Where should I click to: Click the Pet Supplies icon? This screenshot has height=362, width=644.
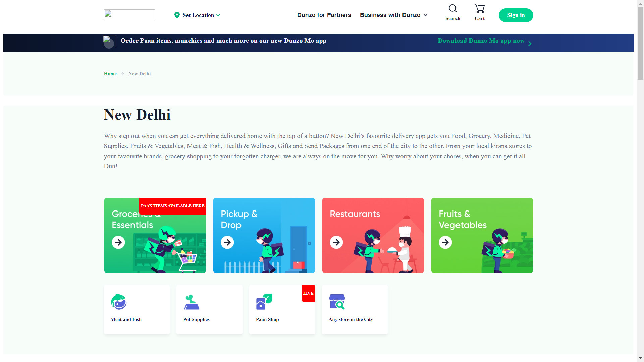(x=192, y=302)
